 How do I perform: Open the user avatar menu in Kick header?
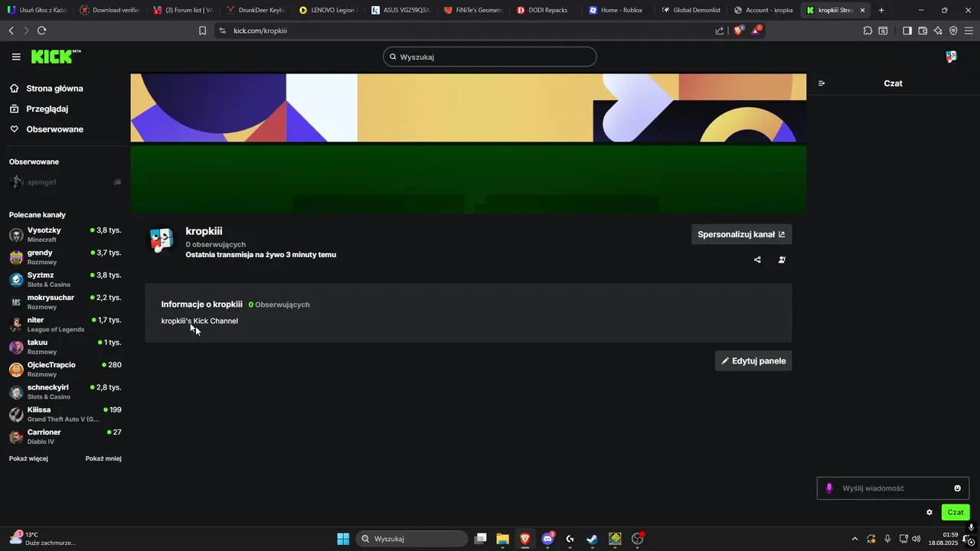tap(951, 57)
